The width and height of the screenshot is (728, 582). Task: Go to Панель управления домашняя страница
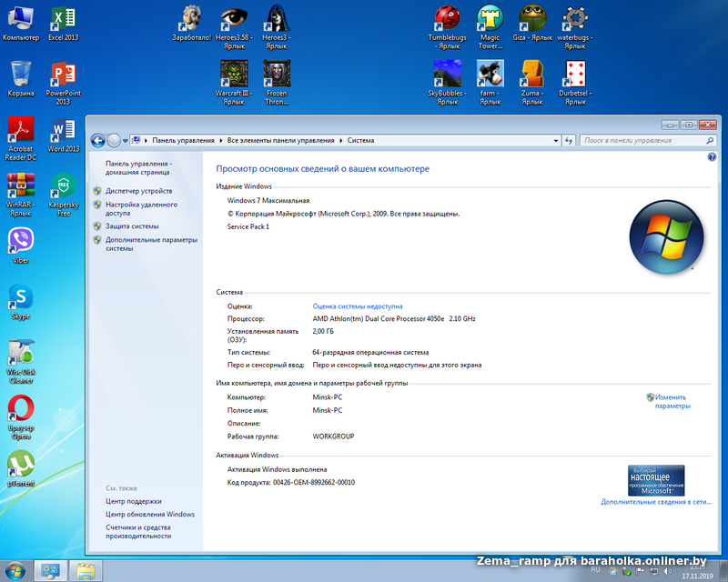[x=138, y=168]
